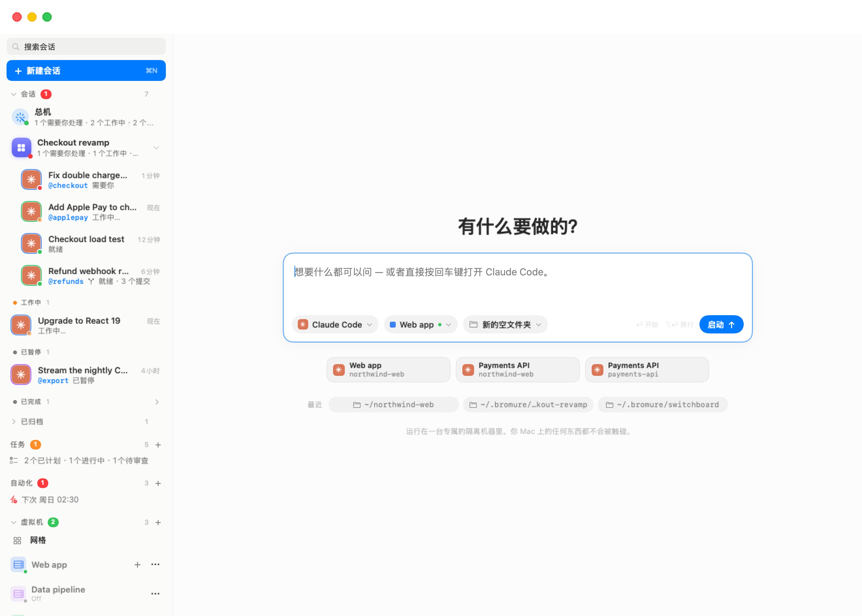Add a new task with plus icon
Image resolution: width=862 pixels, height=616 pixels.
pos(158,445)
